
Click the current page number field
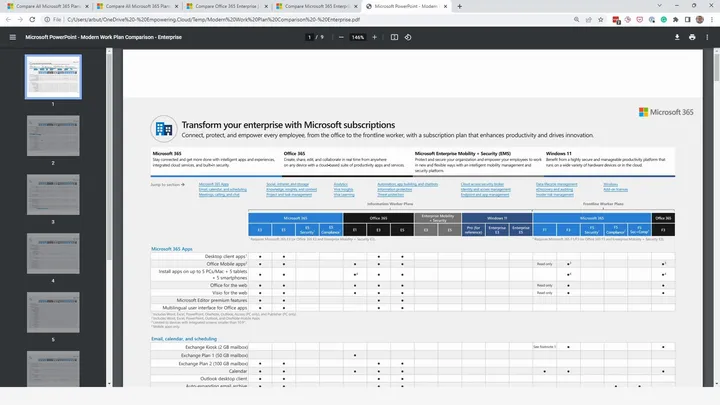[309, 37]
